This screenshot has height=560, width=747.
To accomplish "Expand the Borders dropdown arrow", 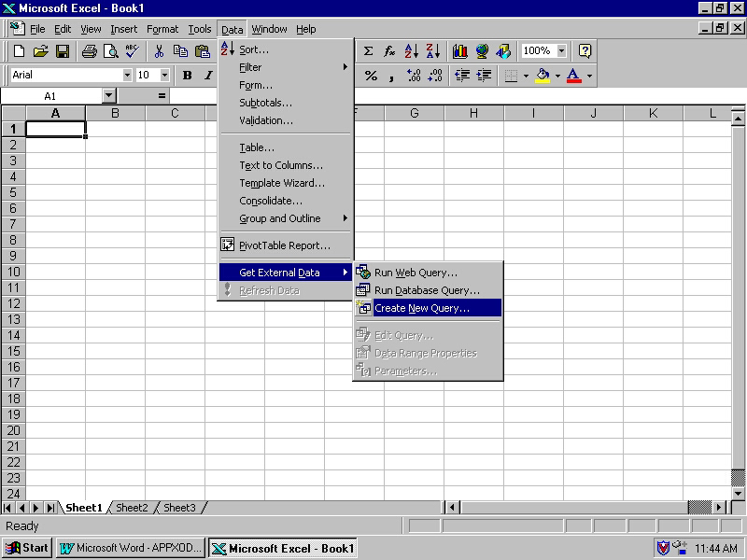I will [x=526, y=76].
